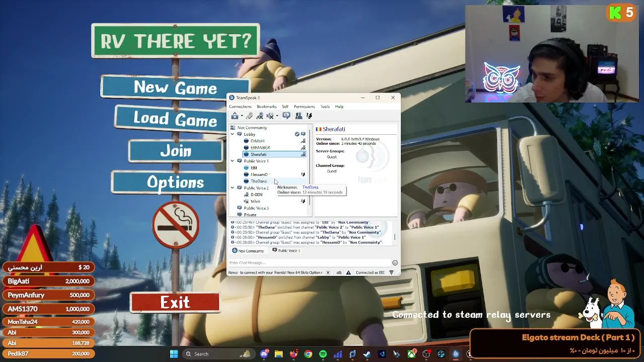644x362 pixels.
Task: Click the Join sign
Action: (176, 151)
